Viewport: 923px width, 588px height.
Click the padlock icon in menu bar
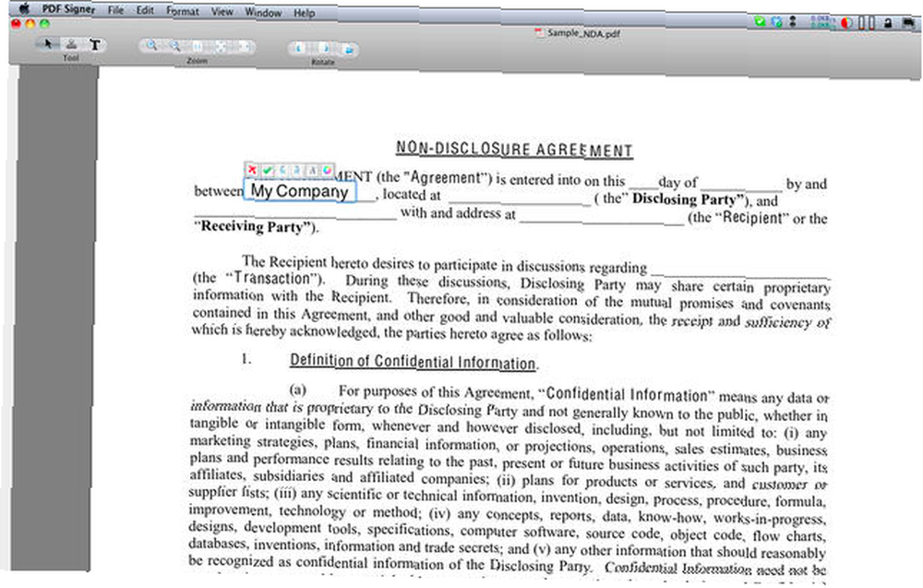(888, 24)
